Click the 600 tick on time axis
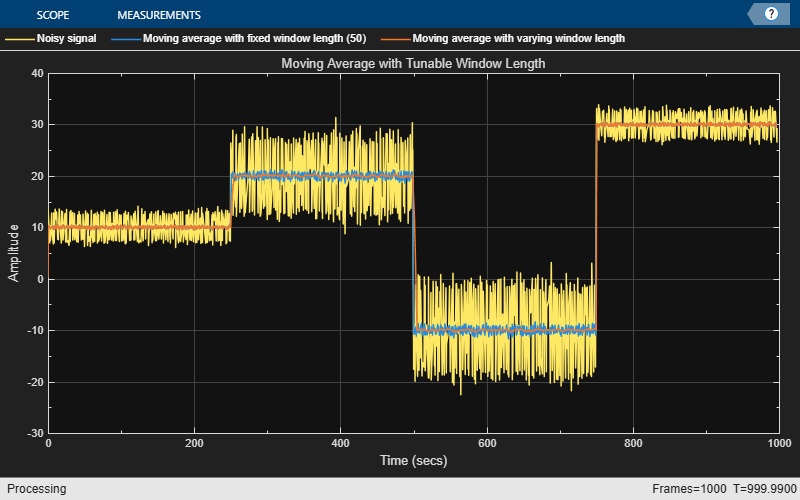The width and height of the screenshot is (800, 500). (x=487, y=443)
